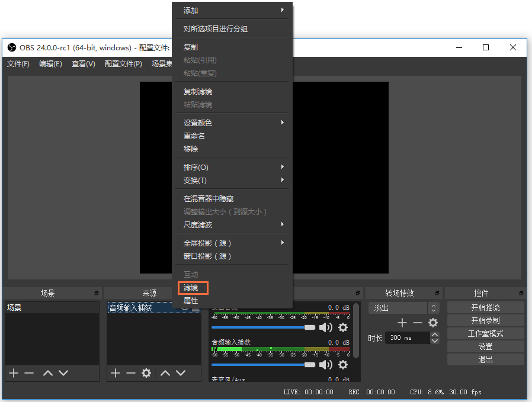Open transition properties gear icon
Screen dimensions: 532x402
pyautogui.click(x=433, y=323)
